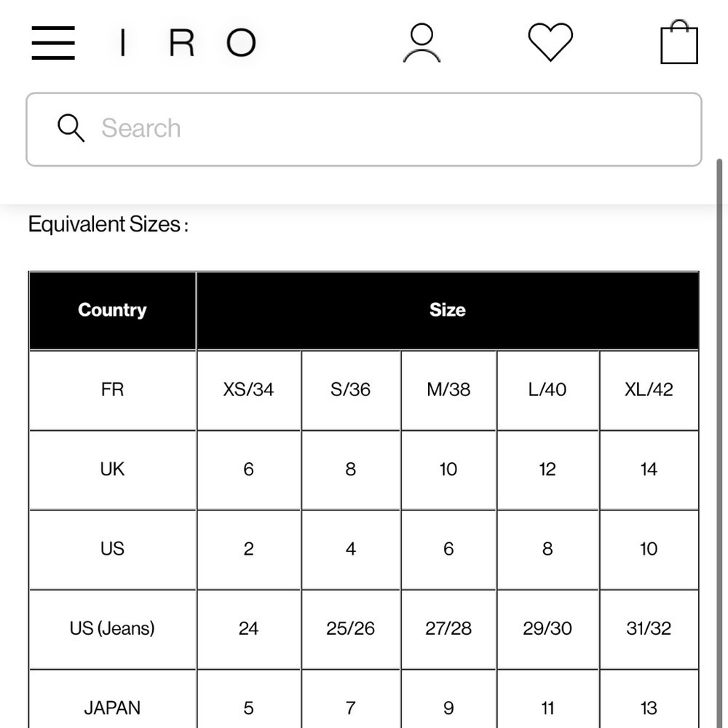Viewport: 728px width, 728px height.
Task: Click the S/36 size cell
Action: (351, 390)
